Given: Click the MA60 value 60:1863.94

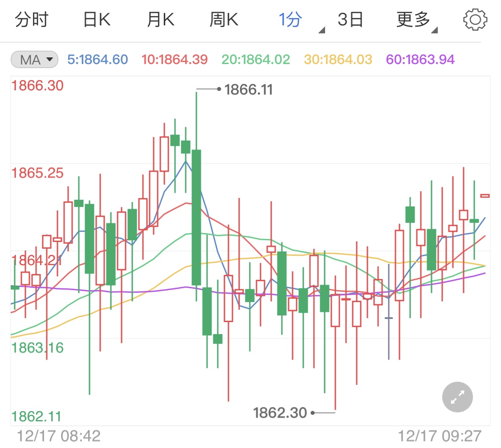Looking at the screenshot, I should point(420,59).
